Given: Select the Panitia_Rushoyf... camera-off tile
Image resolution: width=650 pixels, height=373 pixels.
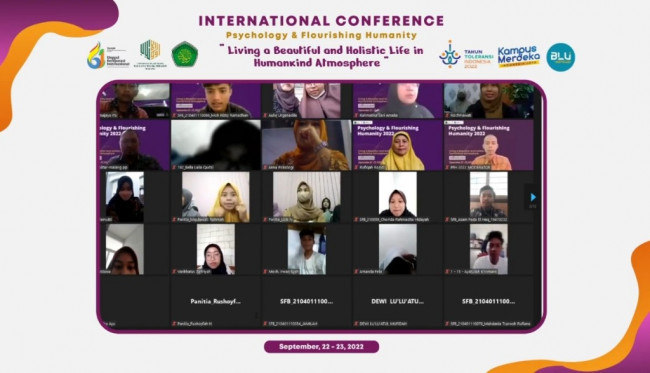Looking at the screenshot, I should (216, 302).
